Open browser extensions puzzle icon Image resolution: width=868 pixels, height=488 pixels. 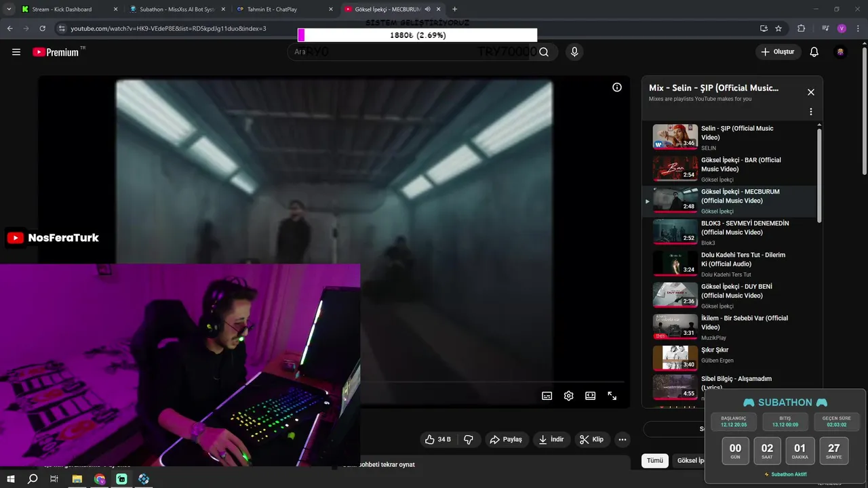802,28
